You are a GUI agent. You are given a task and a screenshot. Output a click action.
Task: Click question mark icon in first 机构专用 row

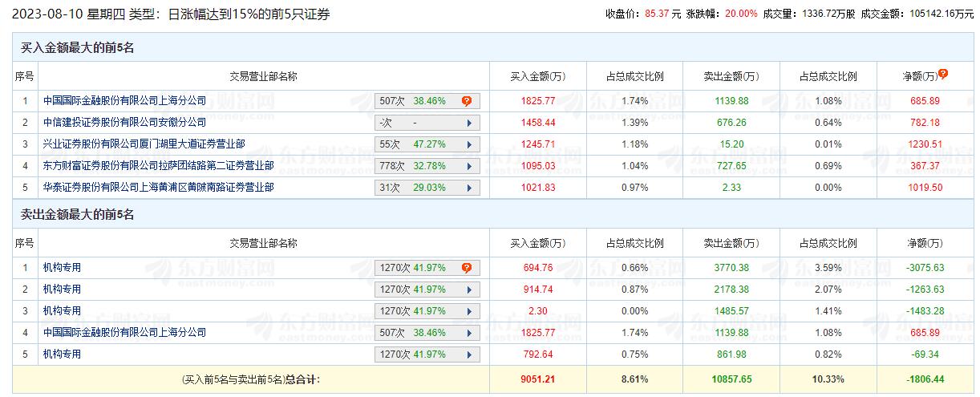[466, 268]
